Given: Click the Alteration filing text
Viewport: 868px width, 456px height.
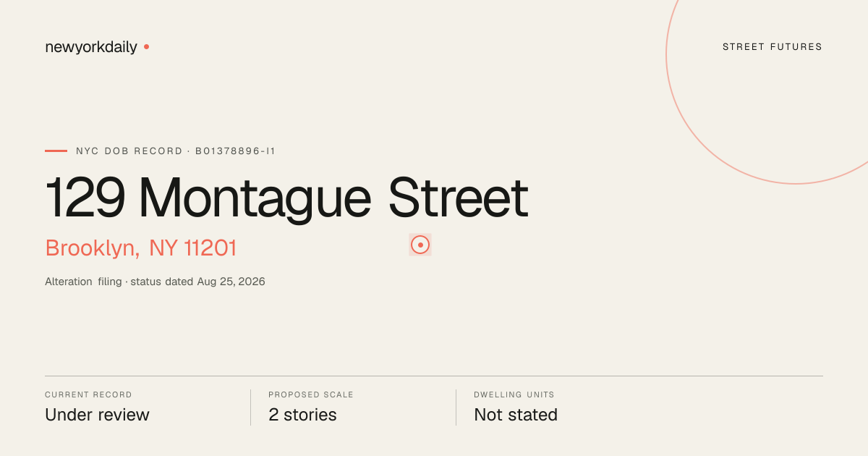Looking at the screenshot, I should (x=83, y=282).
